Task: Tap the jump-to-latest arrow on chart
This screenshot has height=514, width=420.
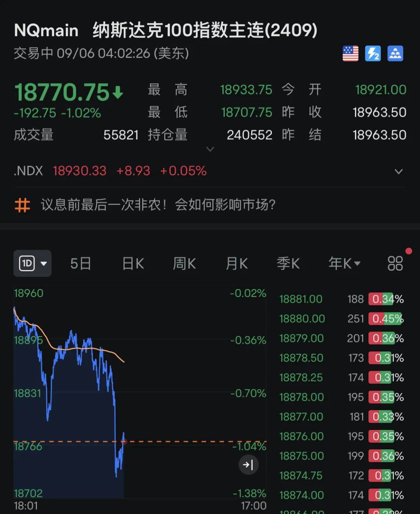Action: click(248, 465)
